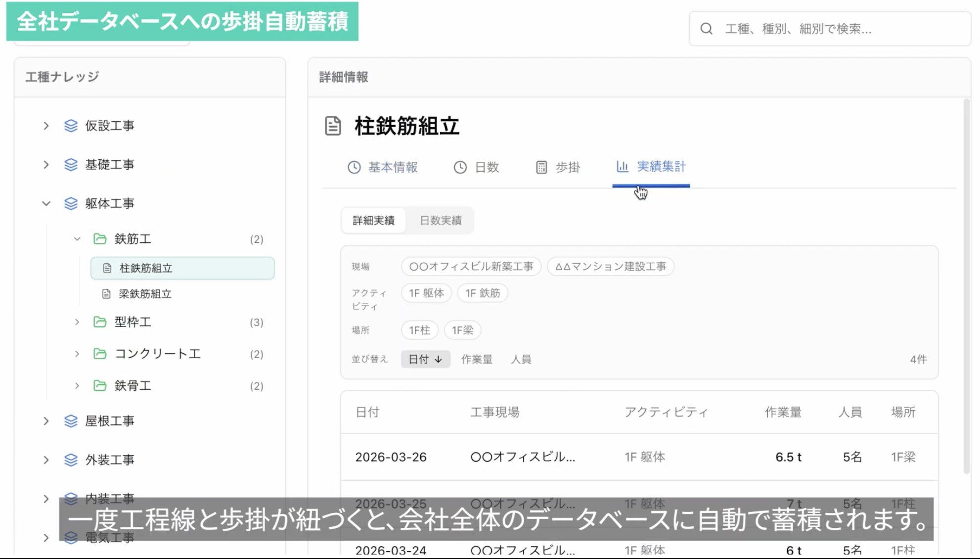Click the 日付 column header

367,412
